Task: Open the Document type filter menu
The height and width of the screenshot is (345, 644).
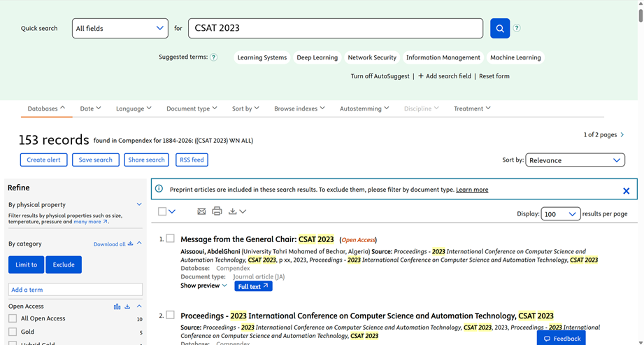Action: (191, 108)
